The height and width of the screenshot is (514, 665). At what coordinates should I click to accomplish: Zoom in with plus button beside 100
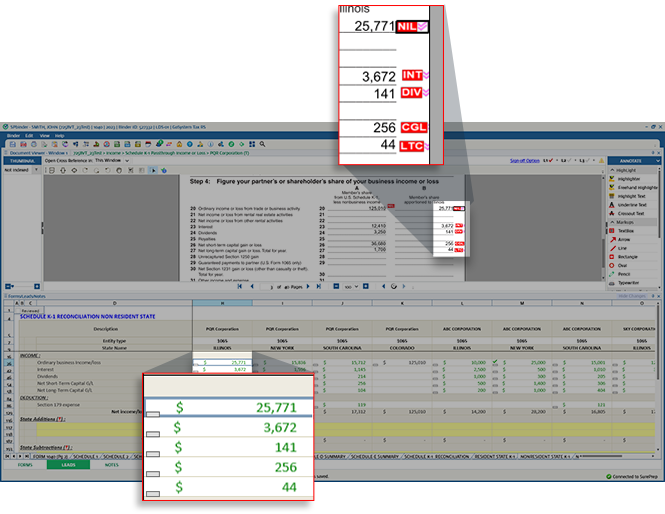tap(366, 287)
